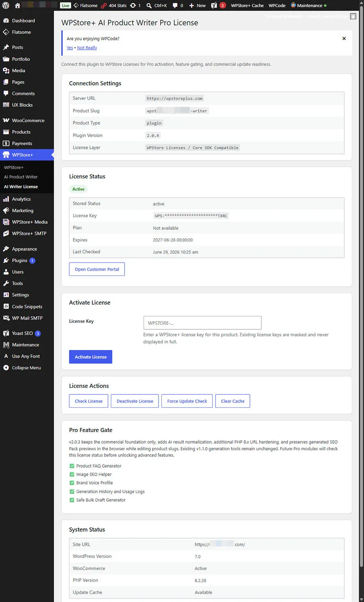Click the Posts pin icon
Screen dimensions: 364x602
pyautogui.click(x=6, y=47)
